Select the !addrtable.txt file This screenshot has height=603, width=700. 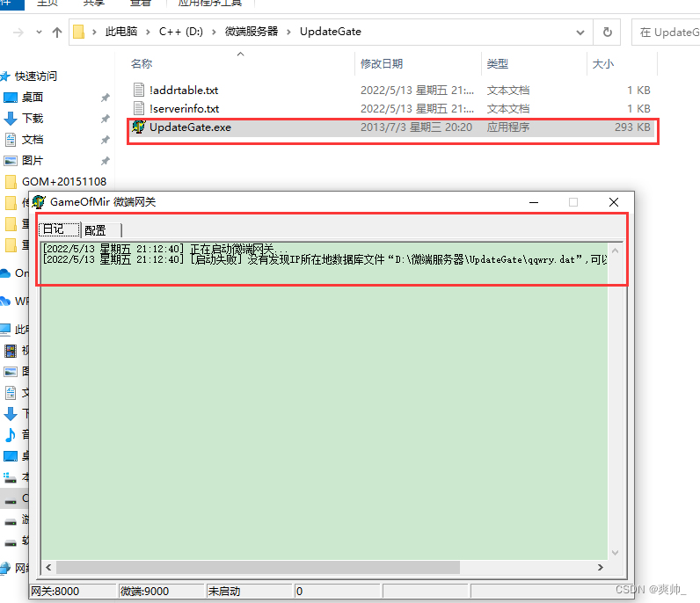click(391, 91)
